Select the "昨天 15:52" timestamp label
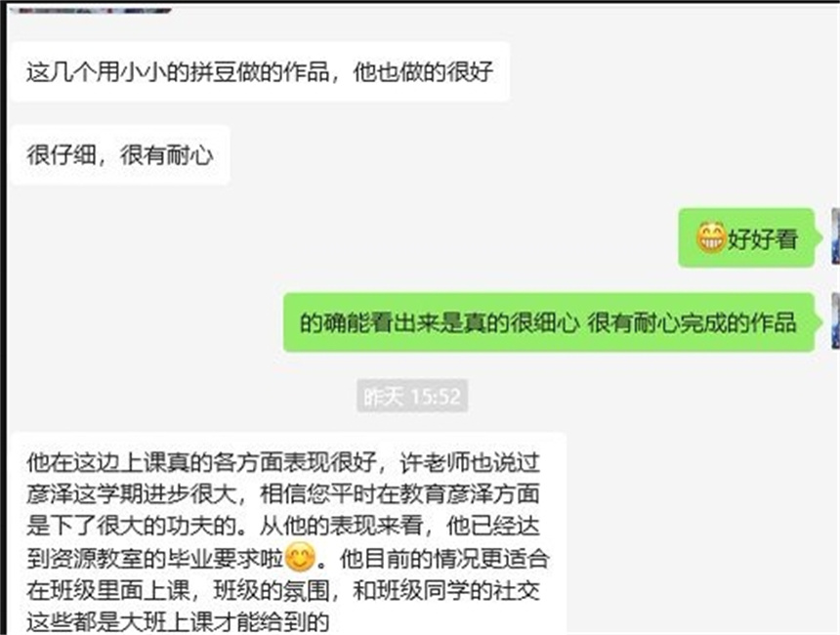The image size is (840, 635). coord(412,397)
